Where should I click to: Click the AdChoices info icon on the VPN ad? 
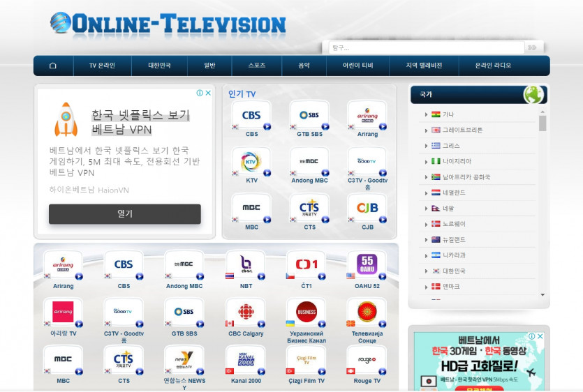point(200,93)
